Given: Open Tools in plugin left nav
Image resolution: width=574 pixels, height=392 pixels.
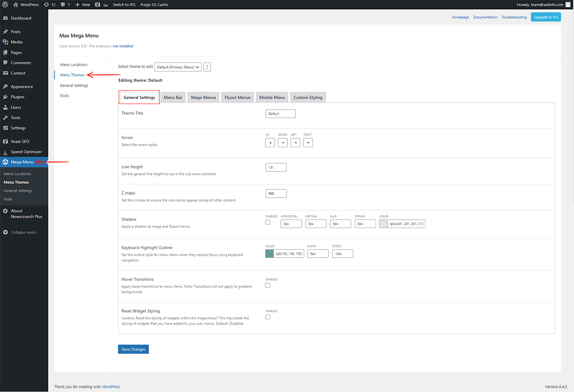Looking at the screenshot, I should pos(64,96).
